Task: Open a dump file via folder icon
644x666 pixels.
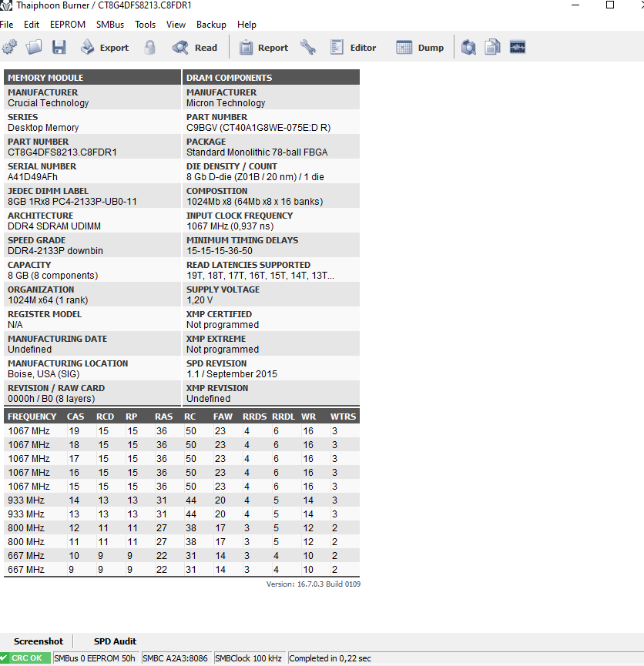Action: [x=34, y=47]
